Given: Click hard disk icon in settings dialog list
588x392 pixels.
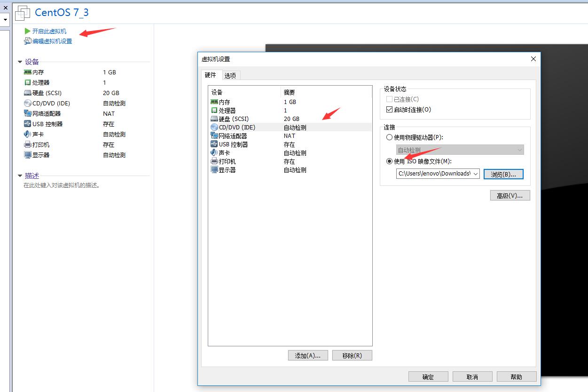Looking at the screenshot, I should (214, 119).
